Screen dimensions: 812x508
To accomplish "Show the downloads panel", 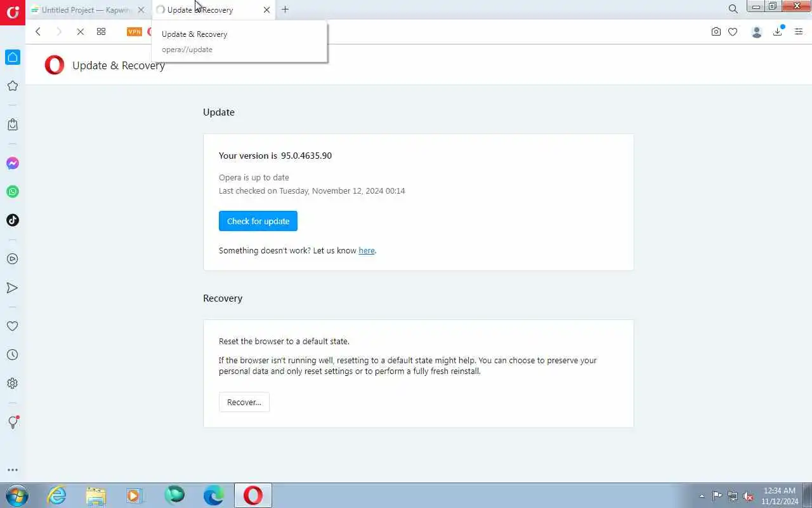I will point(778,32).
